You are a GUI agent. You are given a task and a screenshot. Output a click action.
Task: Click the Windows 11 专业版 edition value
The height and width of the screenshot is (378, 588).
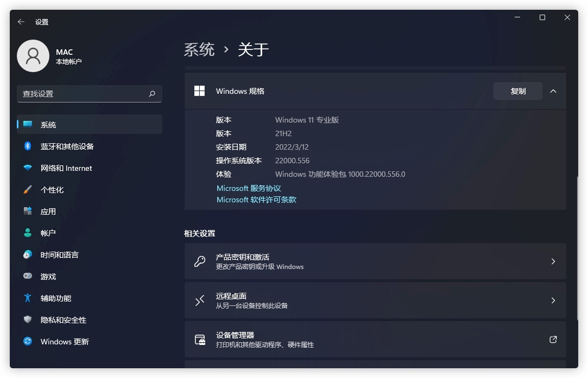coord(307,120)
